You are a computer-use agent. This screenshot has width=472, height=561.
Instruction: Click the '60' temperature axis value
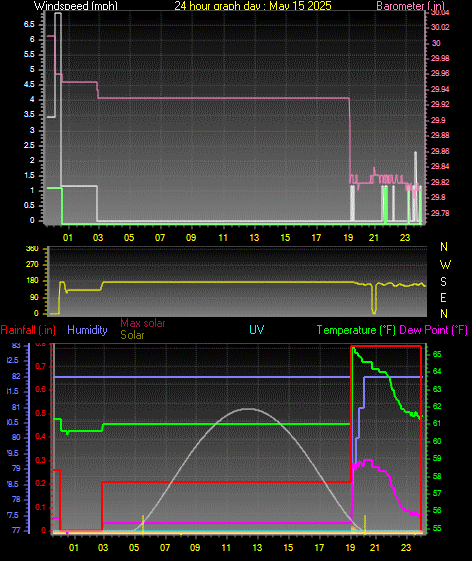437,441
